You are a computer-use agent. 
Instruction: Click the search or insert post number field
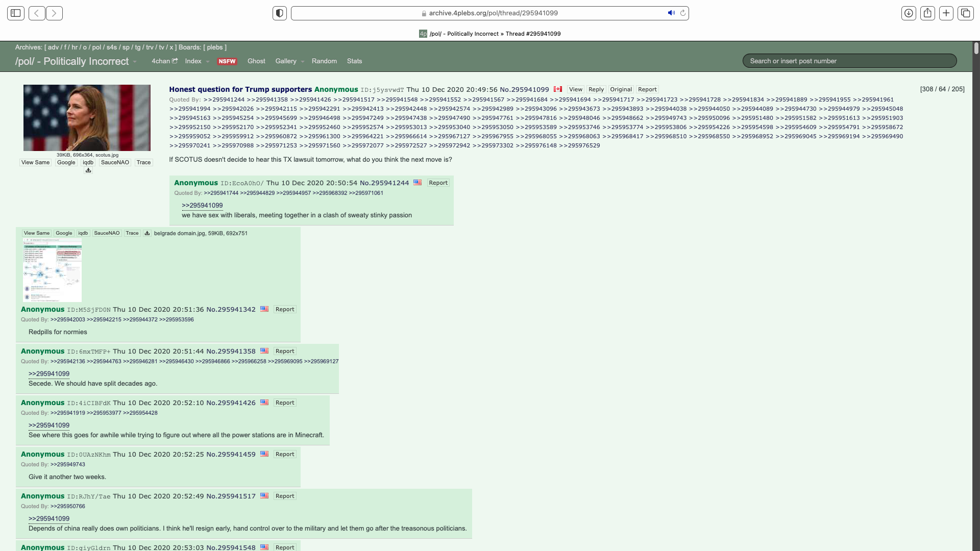pos(849,61)
